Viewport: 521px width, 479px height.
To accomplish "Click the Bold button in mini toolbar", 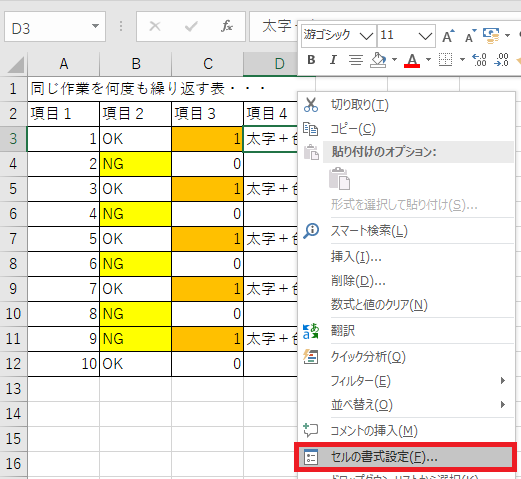I will coord(311,60).
